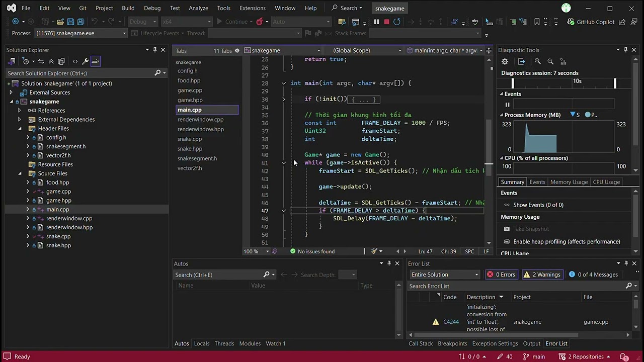Click the Select Tools exit-arrow icon in Diagnostic Tools
644x362 pixels.
tap(521, 61)
